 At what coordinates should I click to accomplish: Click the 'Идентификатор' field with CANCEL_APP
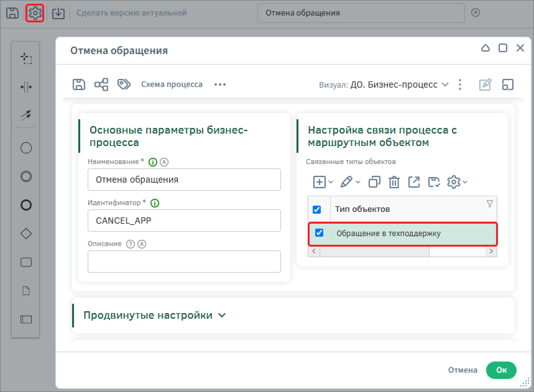click(x=184, y=221)
